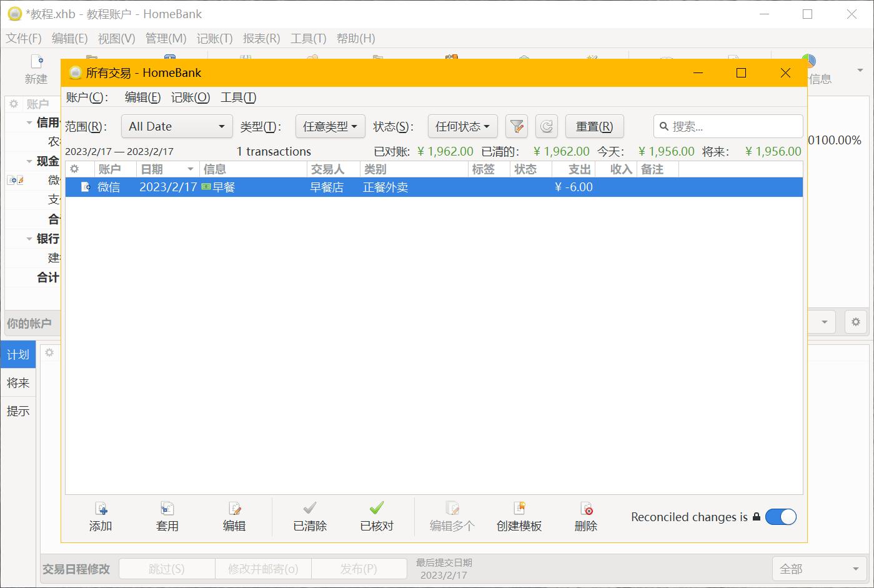
Task: Sort by the 支出 column header
Action: pyautogui.click(x=574, y=169)
